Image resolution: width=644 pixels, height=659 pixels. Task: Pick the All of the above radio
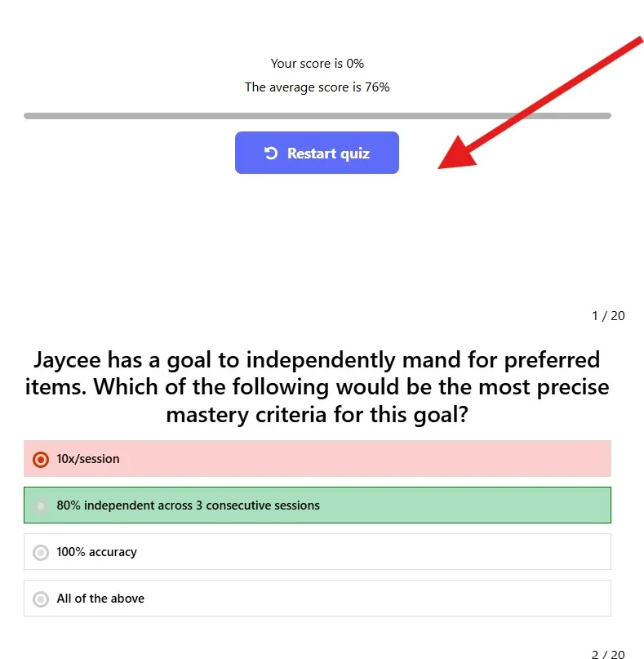(x=41, y=599)
